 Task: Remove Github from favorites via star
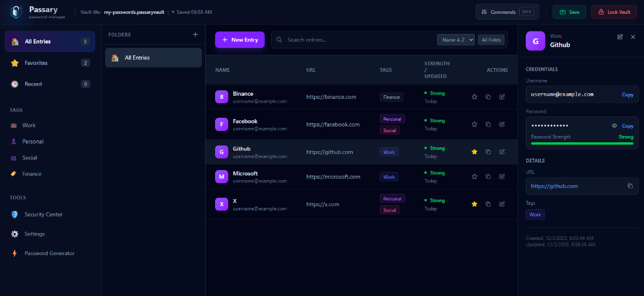point(474,152)
